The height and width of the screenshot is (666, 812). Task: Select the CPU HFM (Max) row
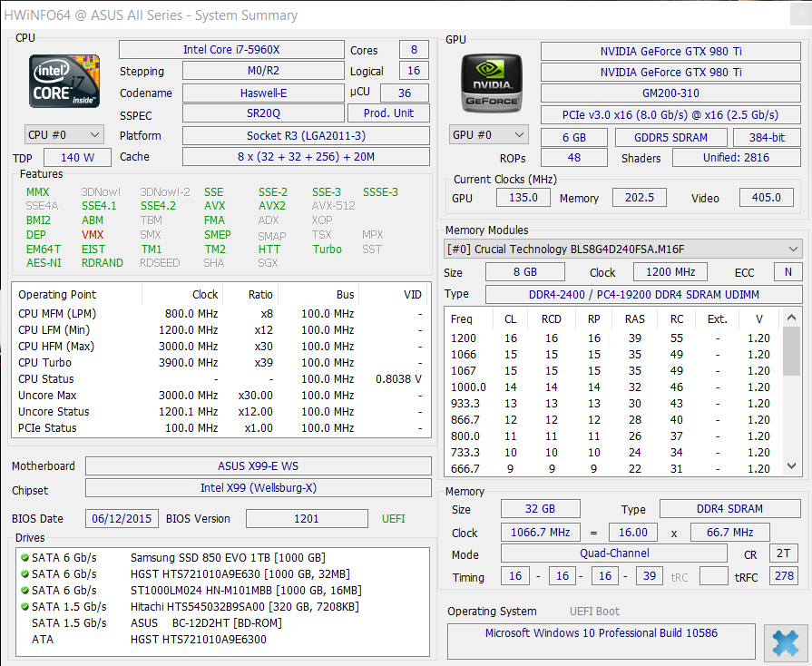click(221, 346)
